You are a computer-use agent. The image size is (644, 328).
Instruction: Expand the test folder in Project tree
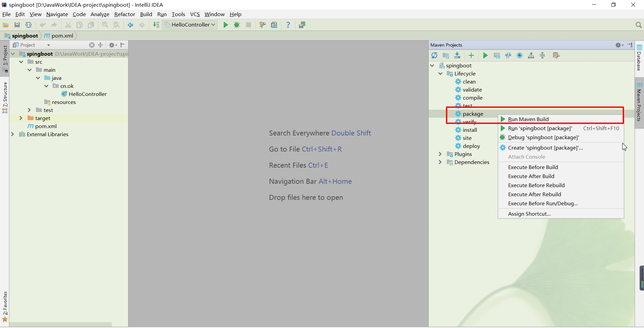click(29, 110)
